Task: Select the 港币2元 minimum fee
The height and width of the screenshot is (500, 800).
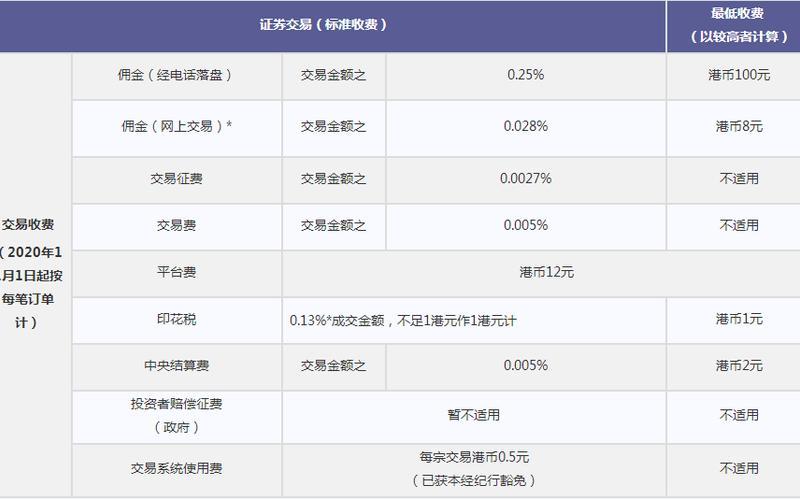Action: (x=739, y=365)
